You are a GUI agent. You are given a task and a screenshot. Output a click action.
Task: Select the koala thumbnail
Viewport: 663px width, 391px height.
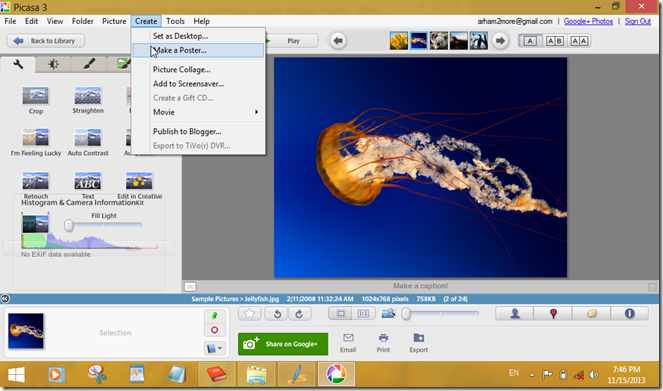[x=438, y=41]
